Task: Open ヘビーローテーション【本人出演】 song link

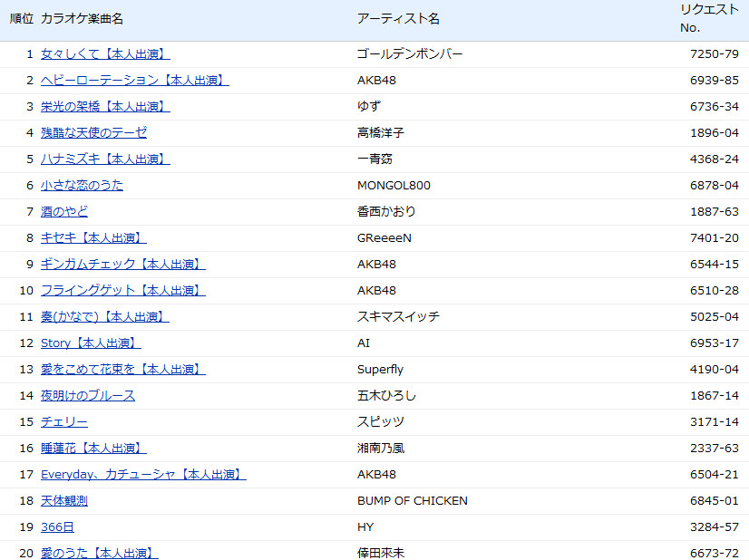Action: pyautogui.click(x=135, y=81)
